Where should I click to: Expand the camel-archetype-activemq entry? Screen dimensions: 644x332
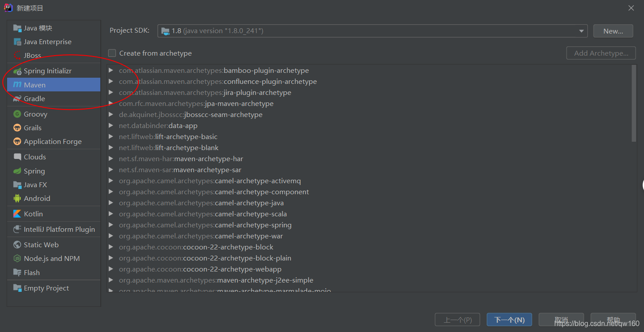pos(111,181)
